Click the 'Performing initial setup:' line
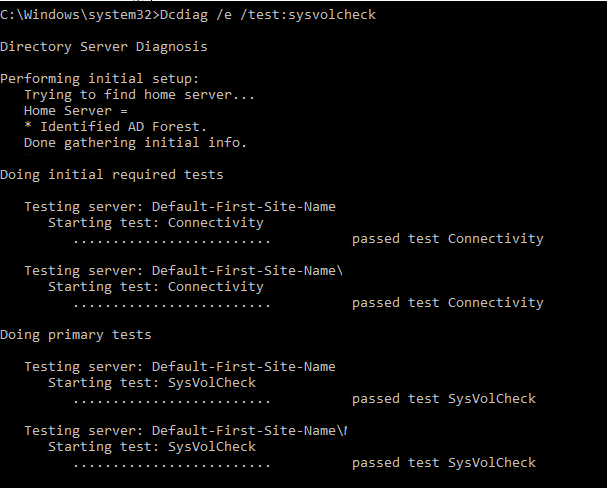607x488 pixels. click(99, 79)
